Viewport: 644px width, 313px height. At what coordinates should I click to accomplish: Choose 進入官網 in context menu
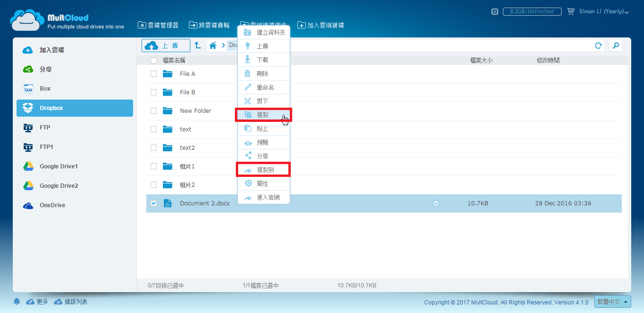(263, 197)
